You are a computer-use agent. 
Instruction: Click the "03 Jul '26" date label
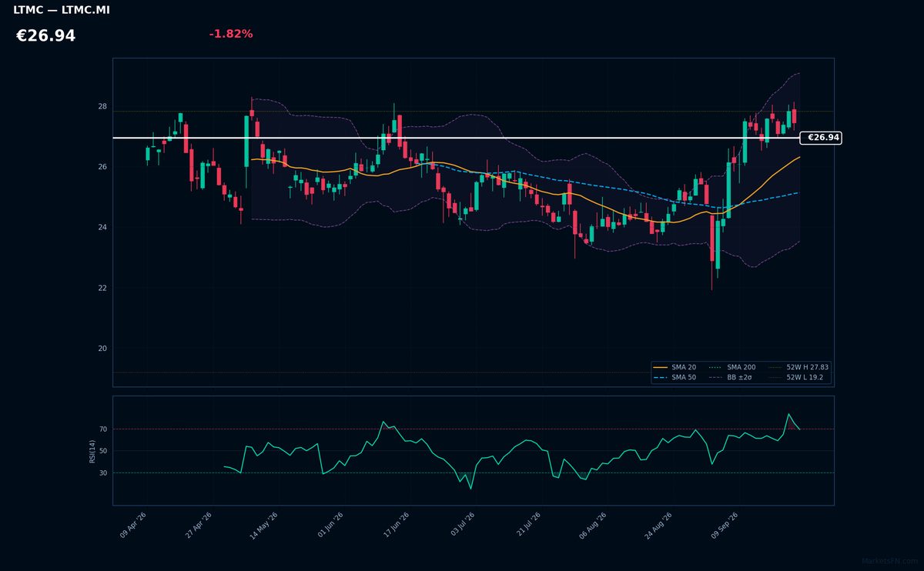[x=462, y=526]
